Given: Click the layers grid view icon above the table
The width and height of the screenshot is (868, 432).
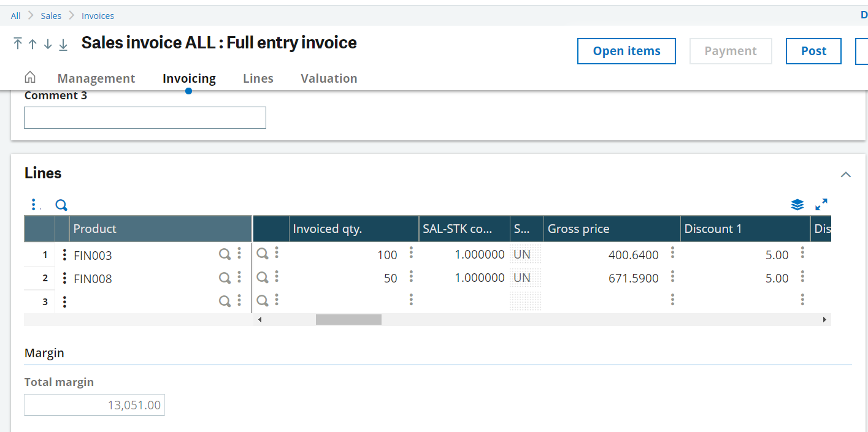Looking at the screenshot, I should [x=797, y=205].
